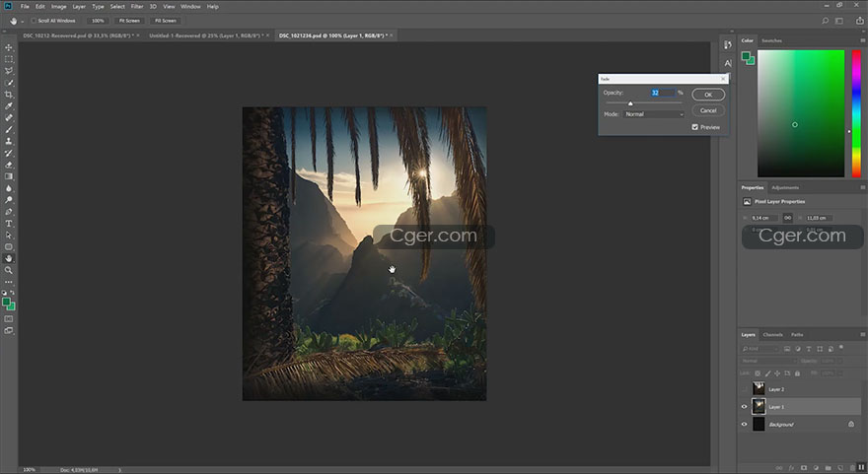This screenshot has height=474, width=868.
Task: Select the Dodge tool
Action: pyautogui.click(x=8, y=200)
